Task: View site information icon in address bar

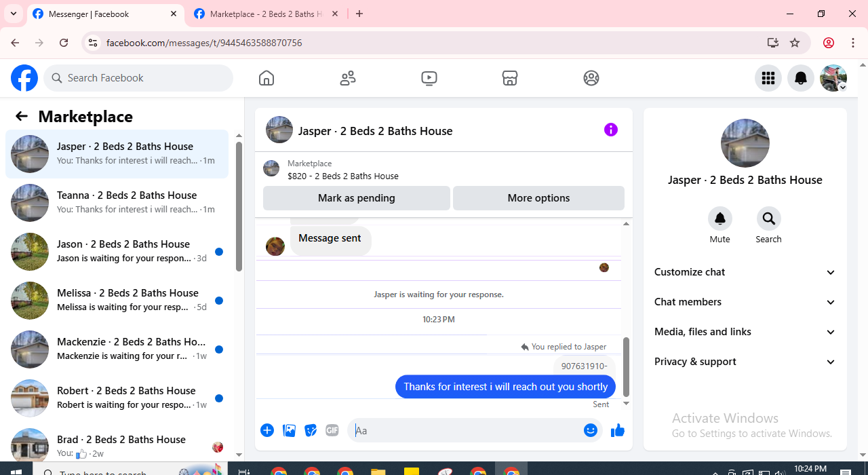Action: pyautogui.click(x=93, y=43)
